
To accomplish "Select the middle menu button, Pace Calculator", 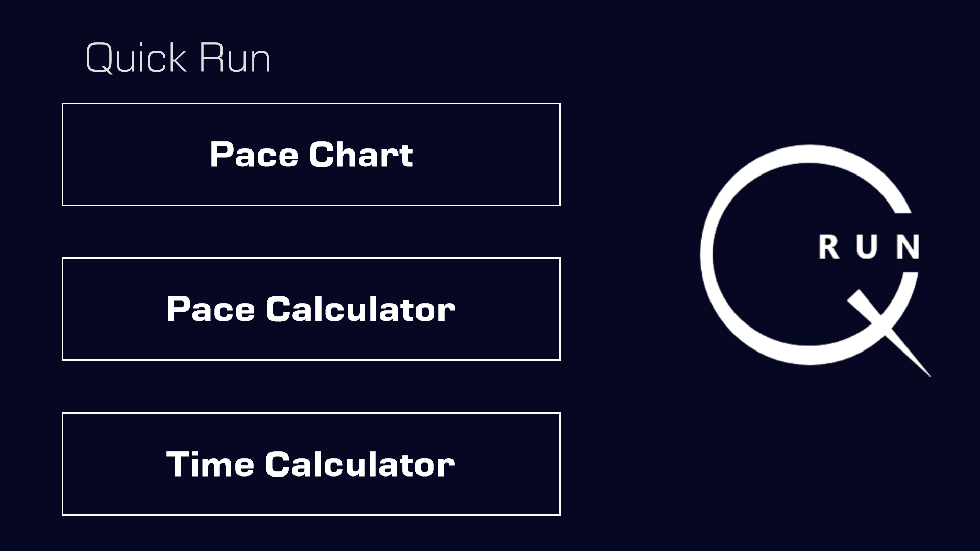I will (311, 309).
